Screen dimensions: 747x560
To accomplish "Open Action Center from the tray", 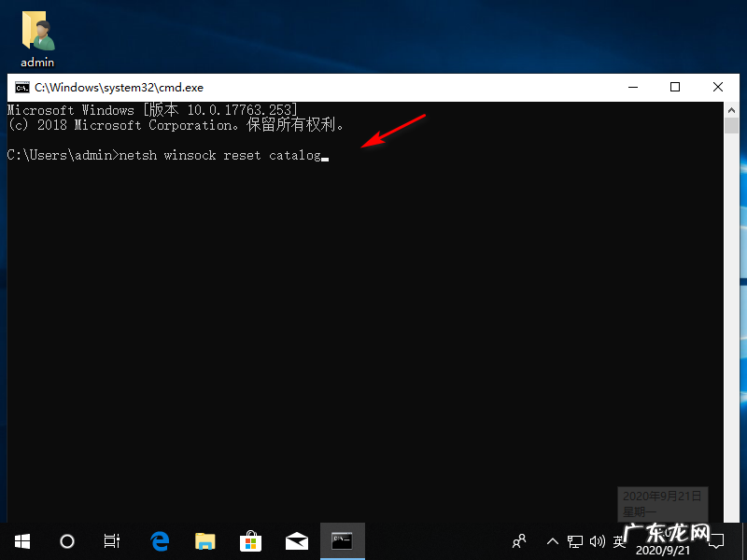I will coord(715,541).
